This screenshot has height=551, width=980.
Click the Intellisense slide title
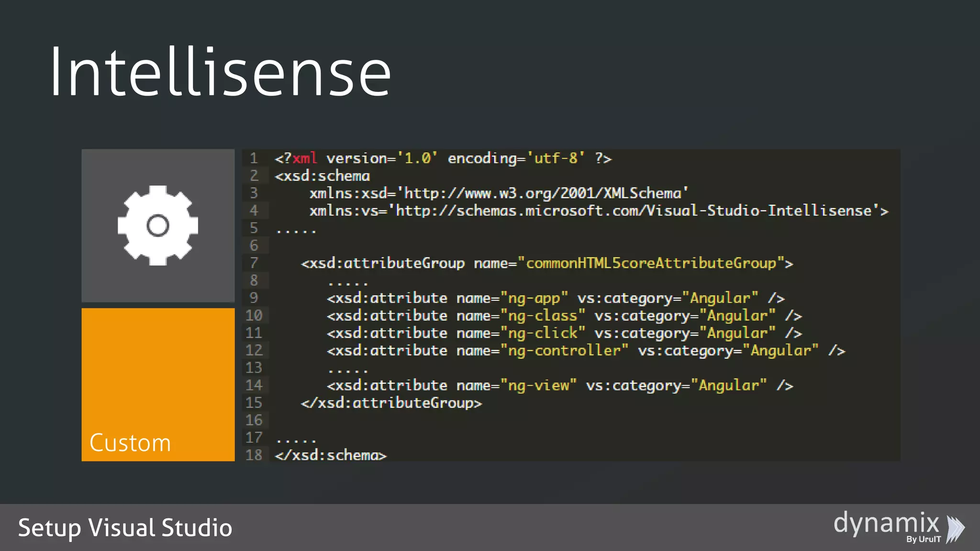[220, 72]
